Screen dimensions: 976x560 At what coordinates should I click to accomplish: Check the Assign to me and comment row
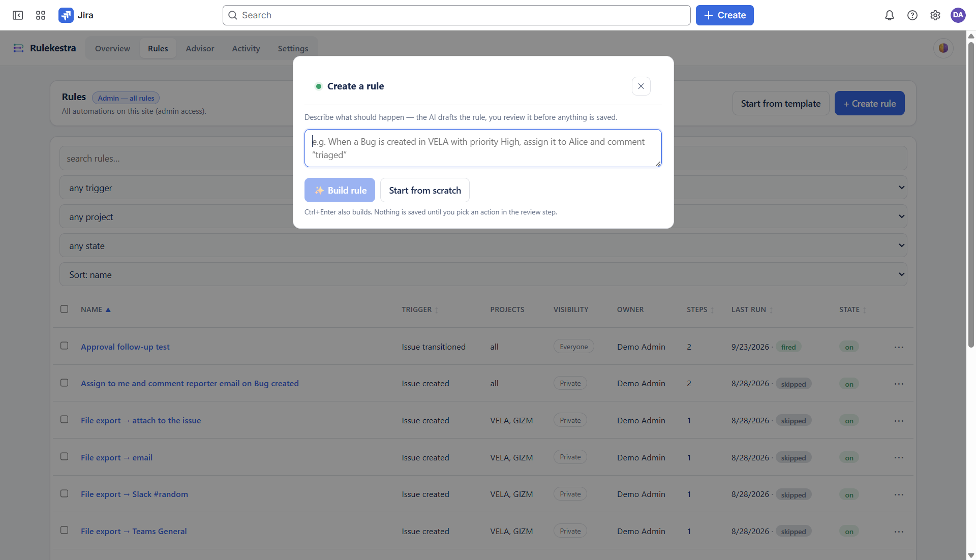point(64,383)
